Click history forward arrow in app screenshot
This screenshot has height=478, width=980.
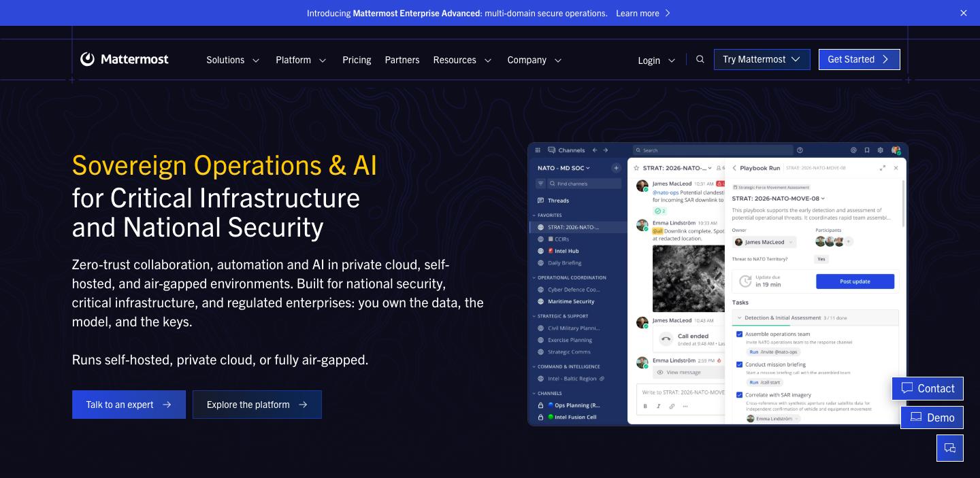point(606,150)
